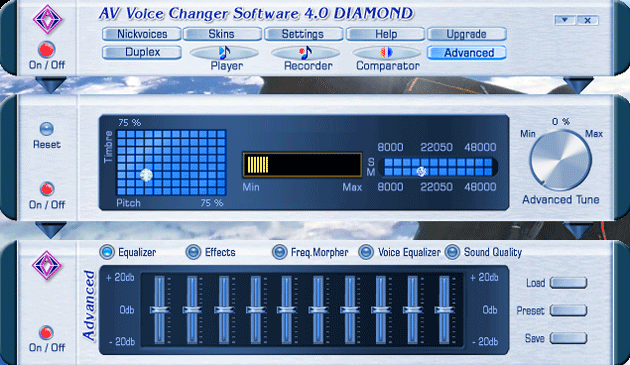Click the Upgrade button

pyautogui.click(x=466, y=34)
